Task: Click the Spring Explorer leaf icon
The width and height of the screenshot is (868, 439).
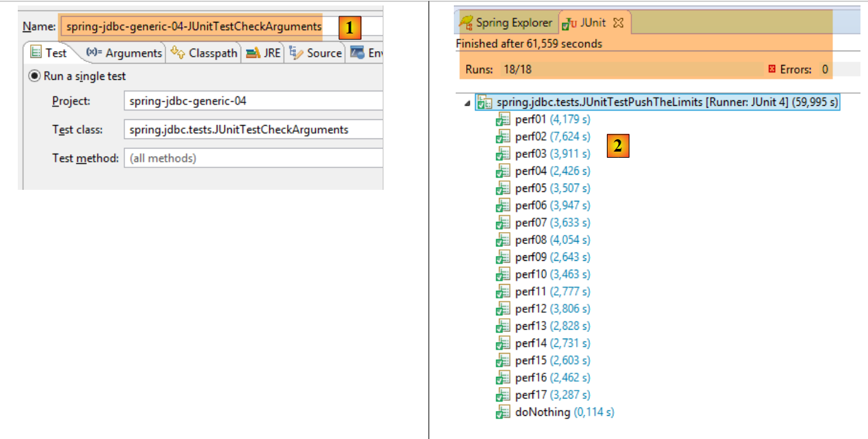Action: (x=466, y=23)
